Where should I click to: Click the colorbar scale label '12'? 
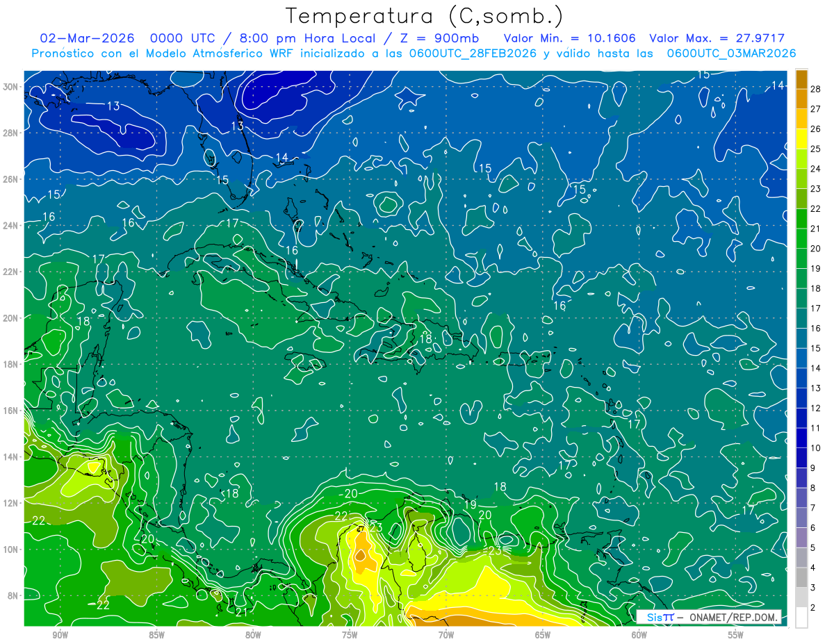pyautogui.click(x=816, y=408)
